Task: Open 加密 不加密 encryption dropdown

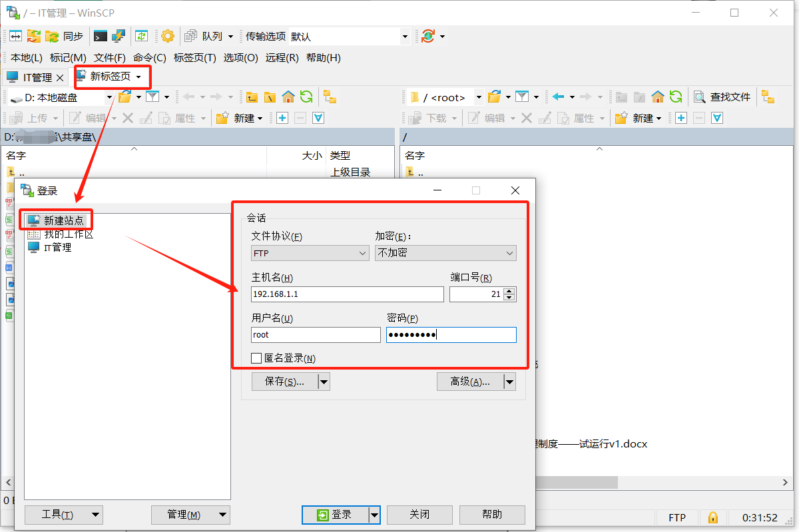Action: pos(445,253)
